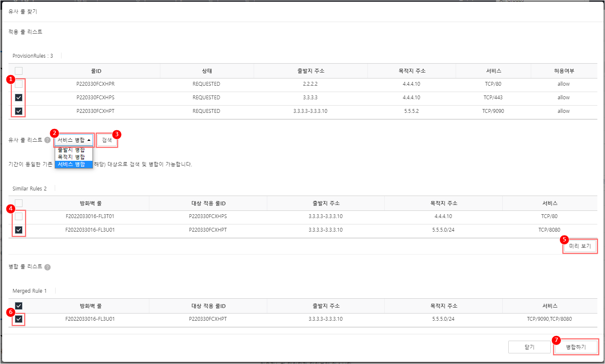Click the Merged Rule 1 label
The width and height of the screenshot is (605, 364).
[x=30, y=291]
